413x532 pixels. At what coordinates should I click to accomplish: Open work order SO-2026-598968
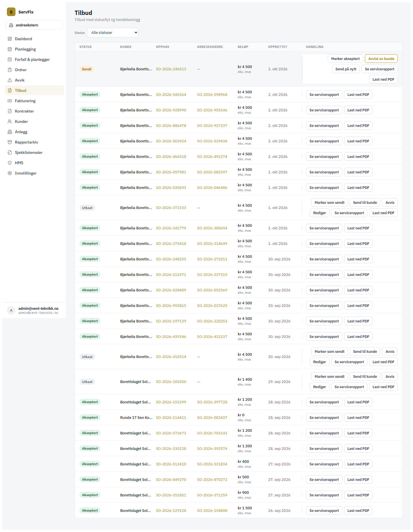click(x=212, y=95)
